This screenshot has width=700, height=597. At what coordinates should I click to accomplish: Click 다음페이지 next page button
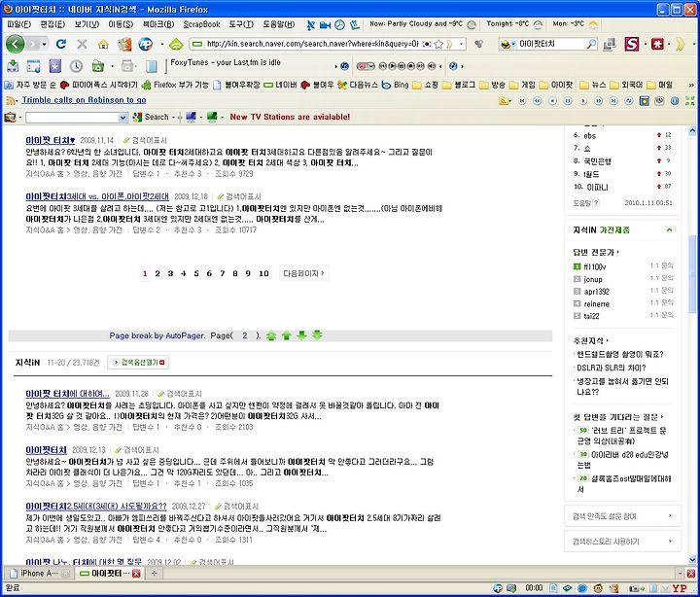click(x=303, y=273)
